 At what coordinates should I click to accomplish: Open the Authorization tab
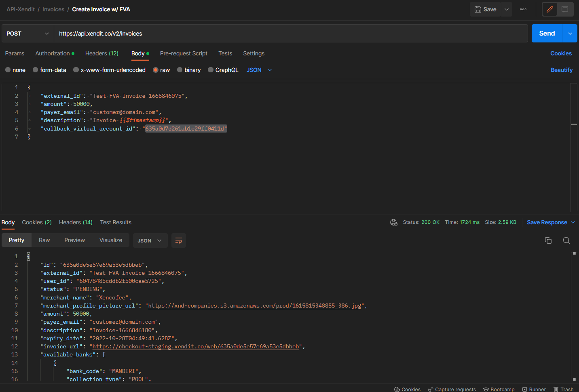click(55, 53)
